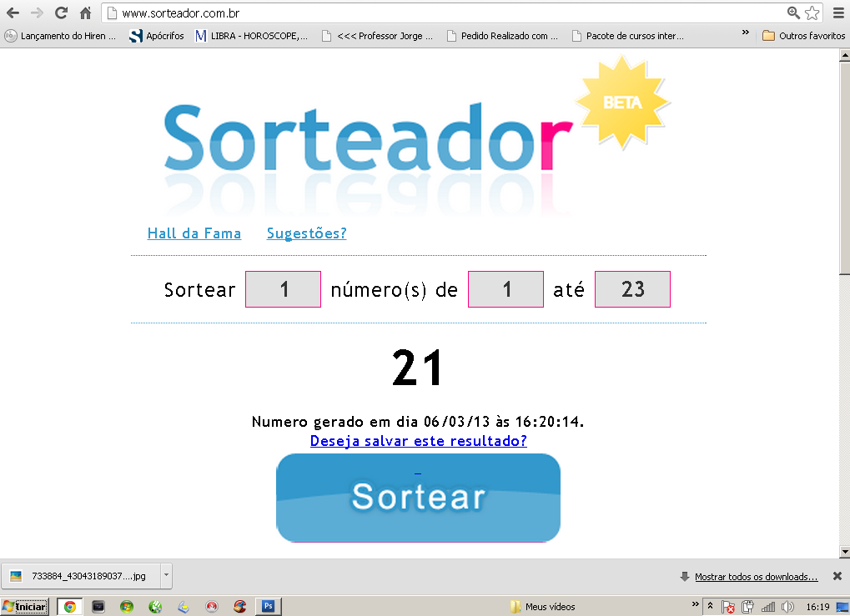Click Deseja salvar este resultado? link
Image resolution: width=850 pixels, height=616 pixels.
click(418, 441)
